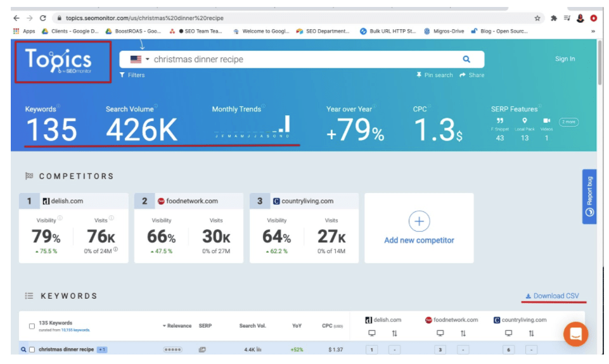
Task: Click the search volume trend bars icon
Action: pyautogui.click(x=259, y=349)
